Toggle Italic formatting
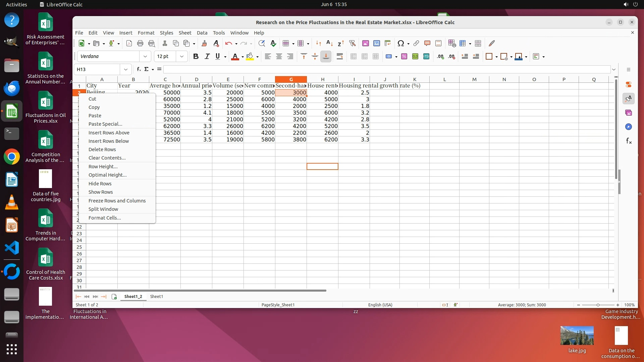Screen dimensions: 644x362 coord(207,56)
